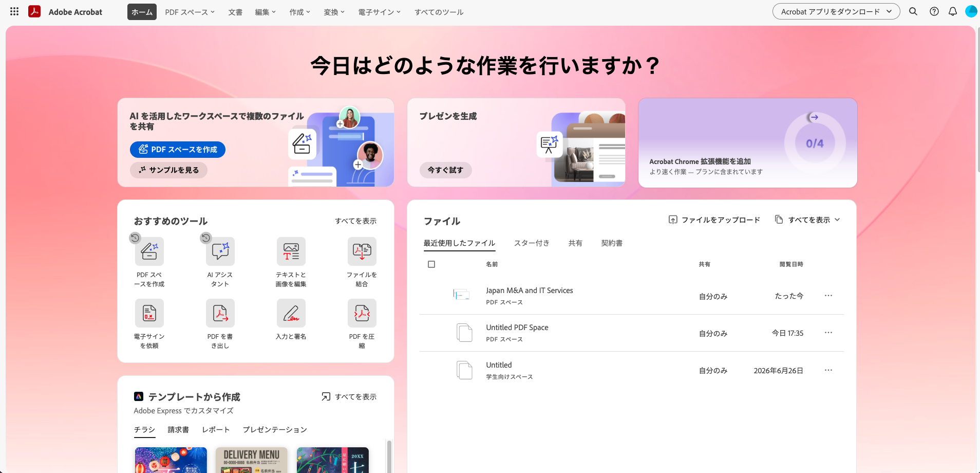Open すべてのツール in the top bar
980x473 pixels.
click(439, 12)
